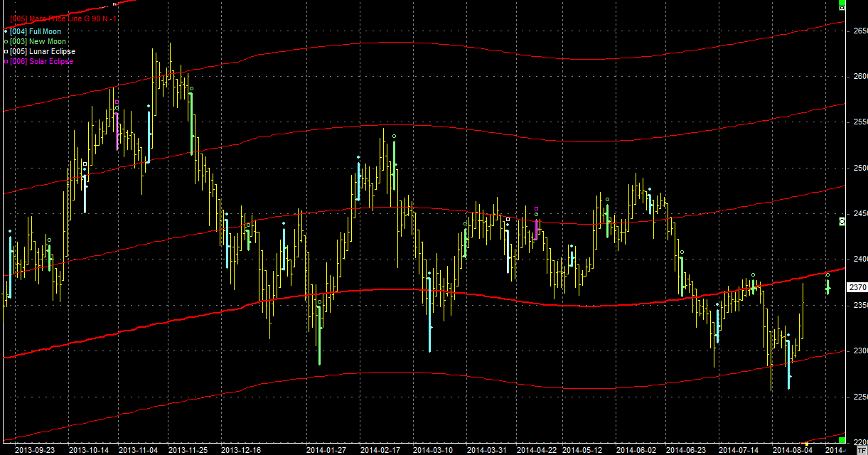868x455 pixels.
Task: Click the 2013-10-14 date label
Action: click(x=90, y=450)
